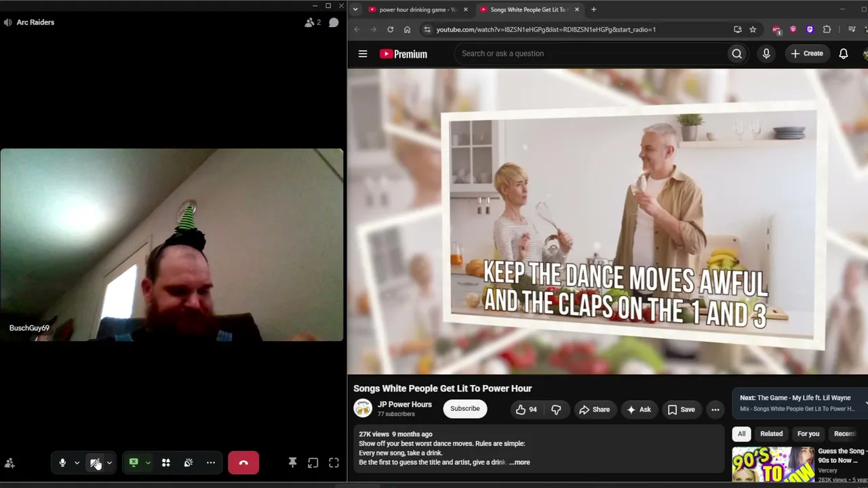Open YouTube notifications bell

coord(844,54)
